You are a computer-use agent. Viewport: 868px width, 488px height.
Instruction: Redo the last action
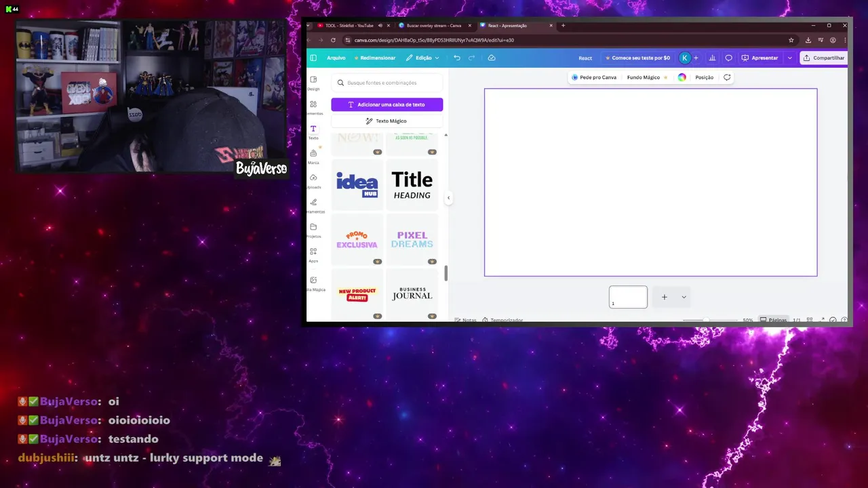click(472, 58)
